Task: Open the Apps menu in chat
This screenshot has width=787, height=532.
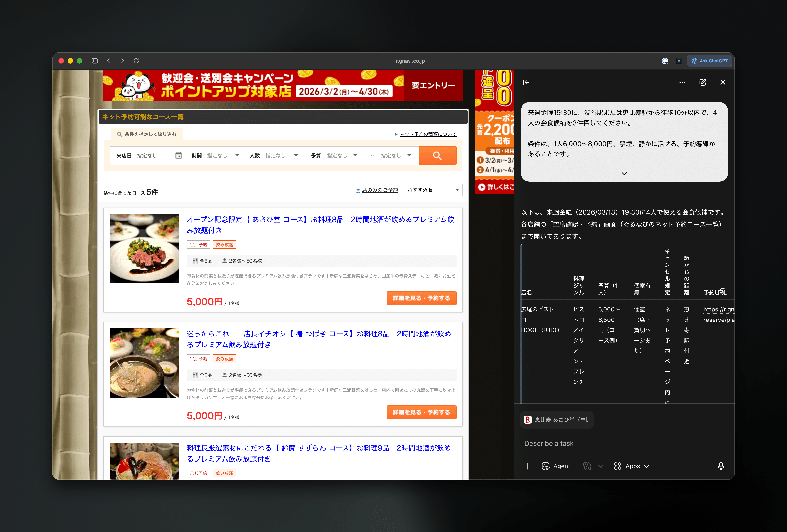Action: [632, 466]
